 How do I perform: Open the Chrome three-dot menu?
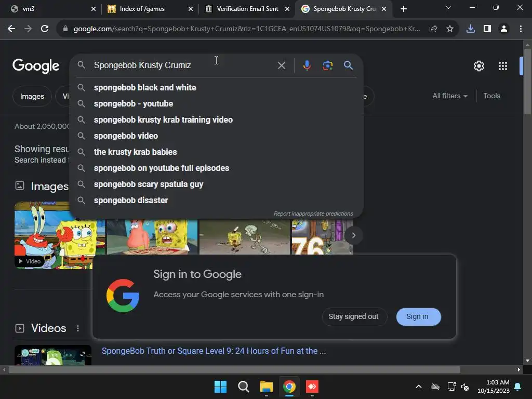coord(521,29)
